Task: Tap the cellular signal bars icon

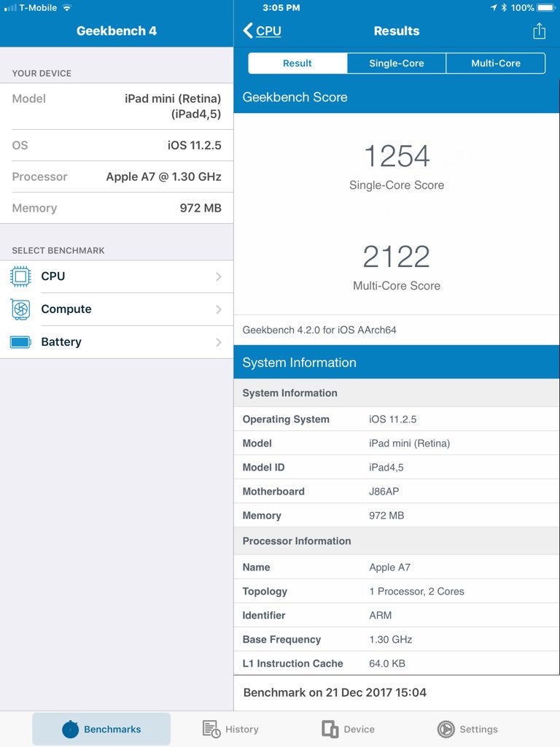Action: [10, 7]
